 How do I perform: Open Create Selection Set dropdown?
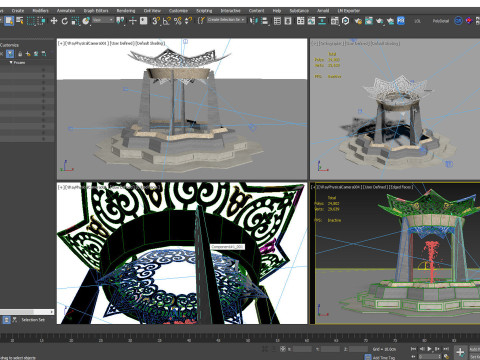226,20
